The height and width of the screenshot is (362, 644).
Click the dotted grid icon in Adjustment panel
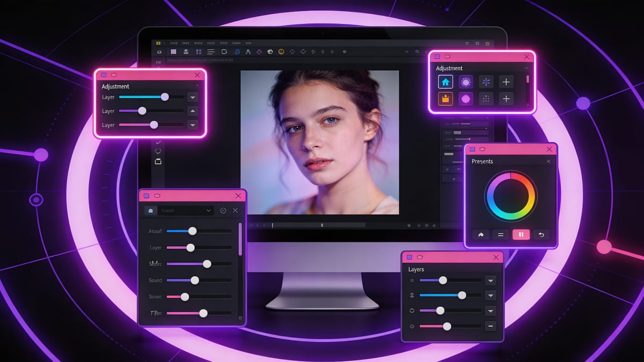click(486, 99)
